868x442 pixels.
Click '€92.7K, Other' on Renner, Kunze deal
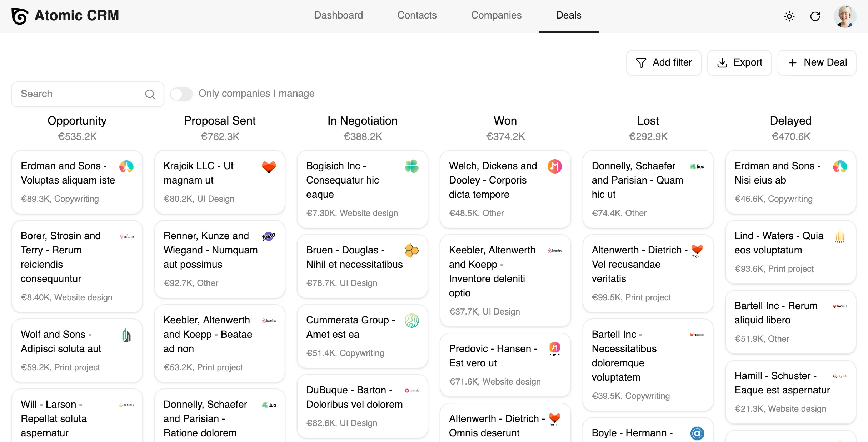click(x=191, y=283)
